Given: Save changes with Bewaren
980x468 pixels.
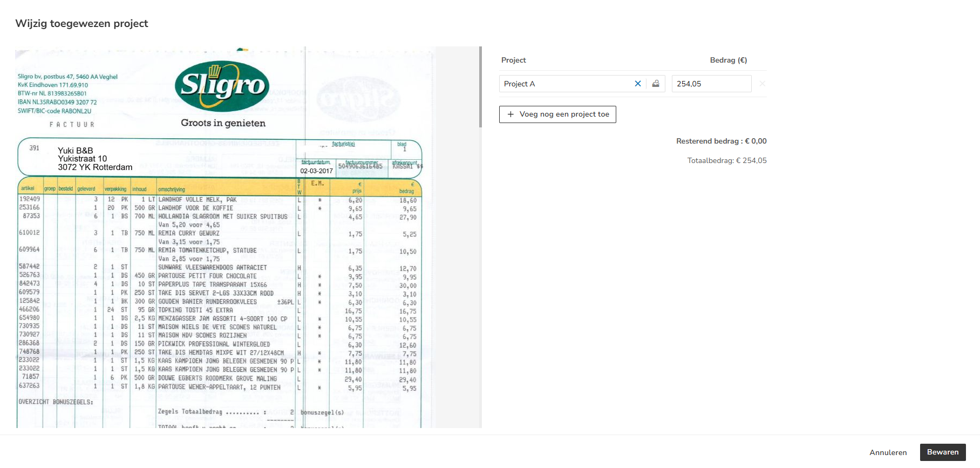Looking at the screenshot, I should coord(943,452).
